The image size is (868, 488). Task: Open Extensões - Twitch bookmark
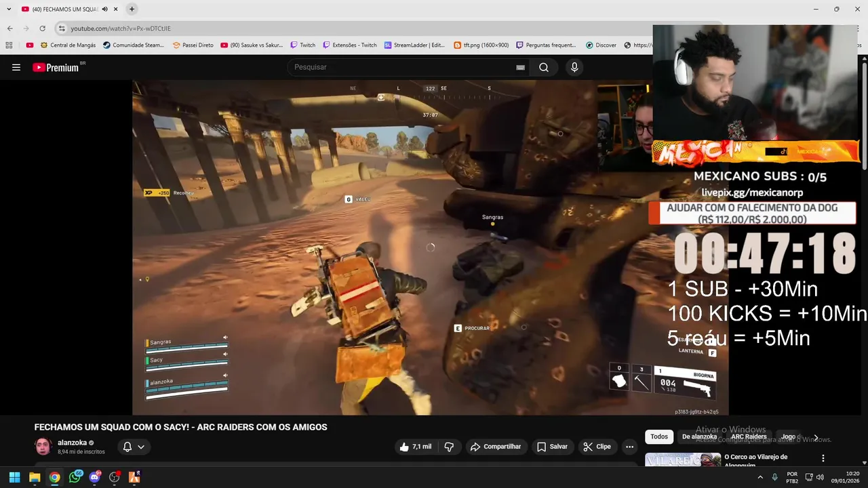click(349, 45)
